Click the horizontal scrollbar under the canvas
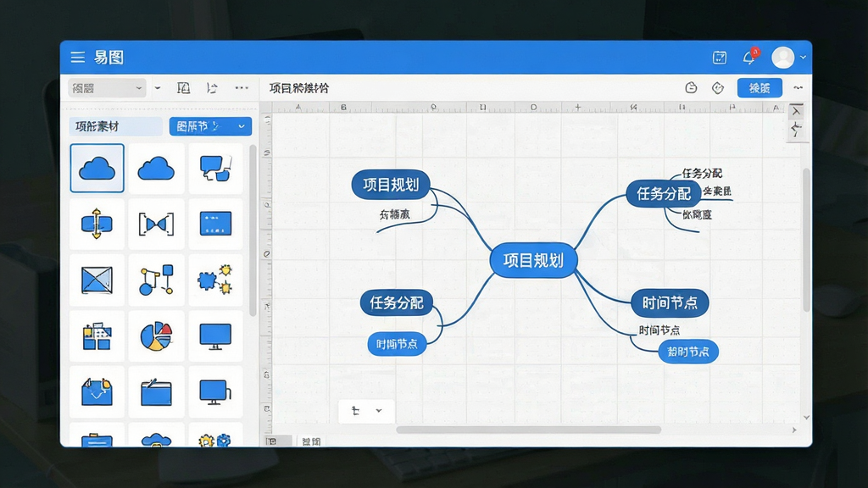Screen dimensions: 868x488 coord(529,430)
